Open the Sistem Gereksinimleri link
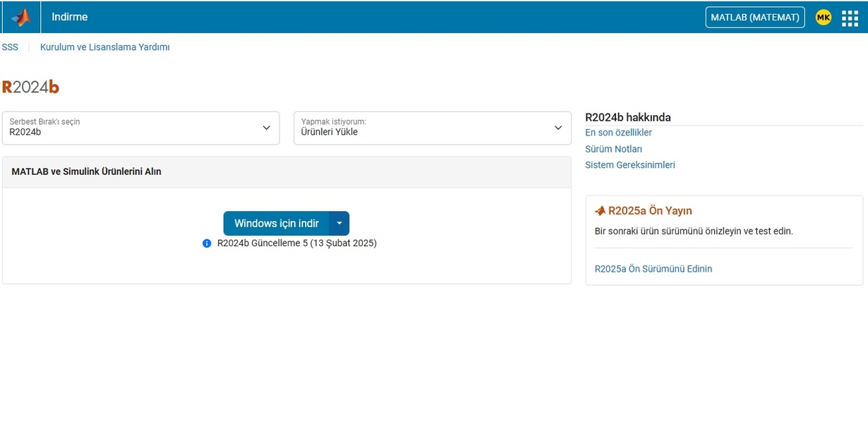The width and height of the screenshot is (868, 429). (630, 165)
